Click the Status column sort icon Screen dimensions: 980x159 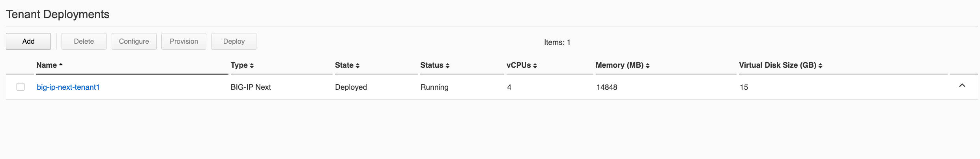(x=447, y=66)
